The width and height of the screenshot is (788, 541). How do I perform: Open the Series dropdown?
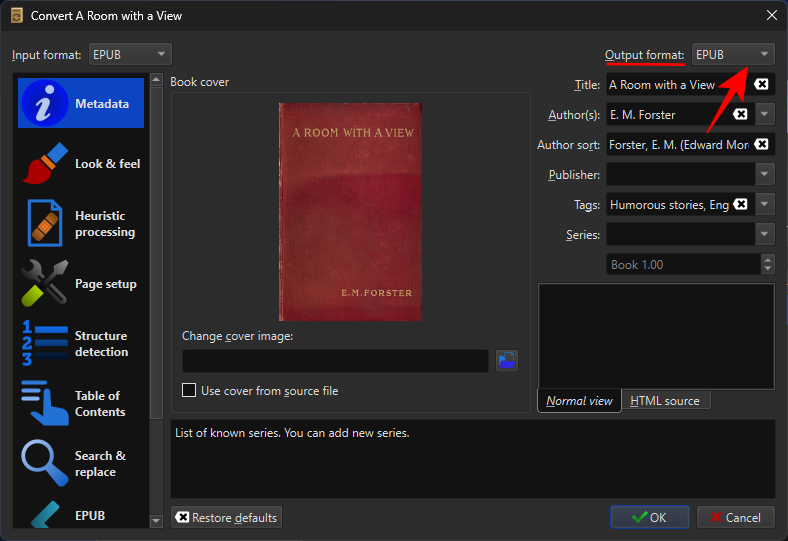(766, 235)
